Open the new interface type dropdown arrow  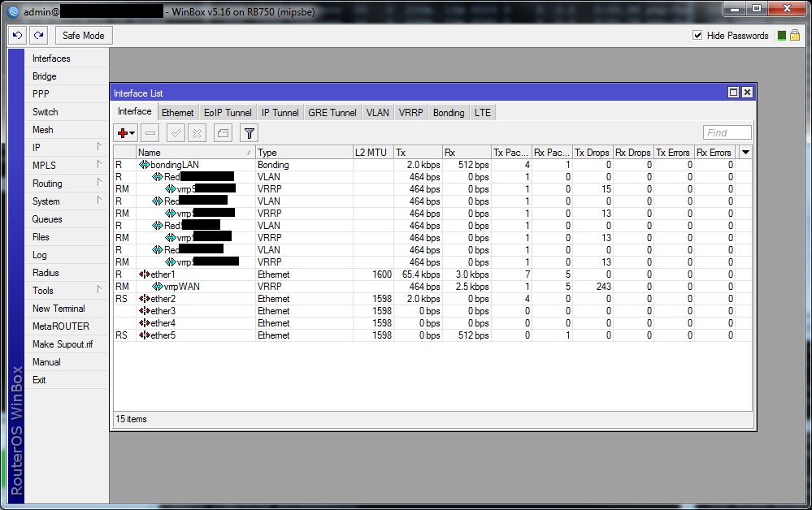tap(133, 132)
